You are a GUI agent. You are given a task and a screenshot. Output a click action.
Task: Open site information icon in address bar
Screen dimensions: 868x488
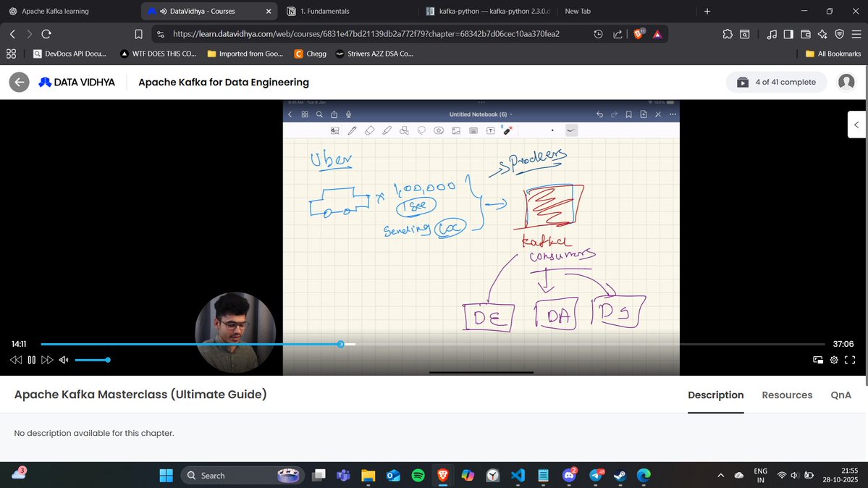click(x=161, y=34)
